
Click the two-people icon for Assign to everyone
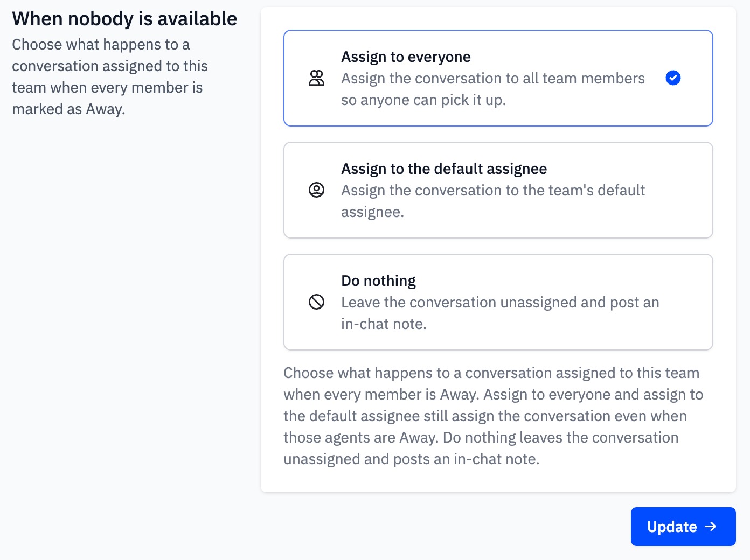[x=316, y=78]
